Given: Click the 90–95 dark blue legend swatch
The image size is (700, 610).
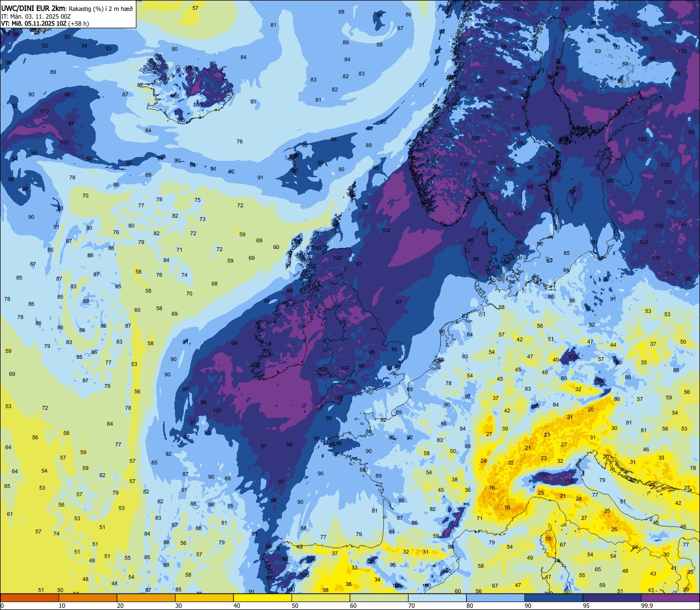Looking at the screenshot, I should 553,598.
